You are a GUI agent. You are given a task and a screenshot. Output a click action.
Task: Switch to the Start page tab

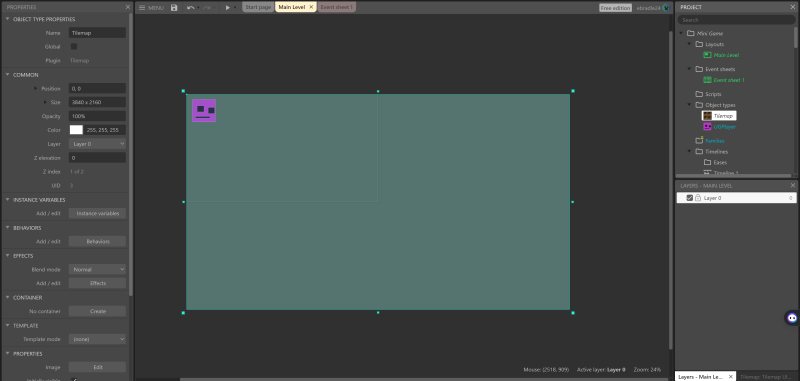click(258, 7)
